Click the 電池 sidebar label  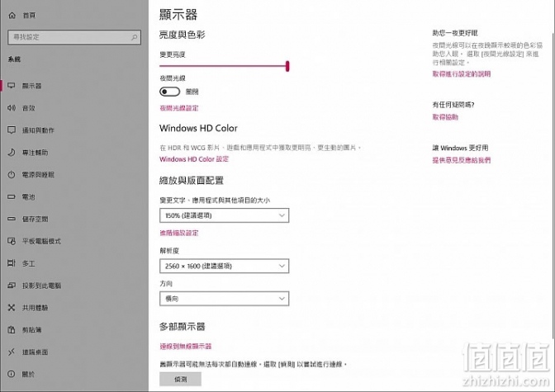coord(28,196)
